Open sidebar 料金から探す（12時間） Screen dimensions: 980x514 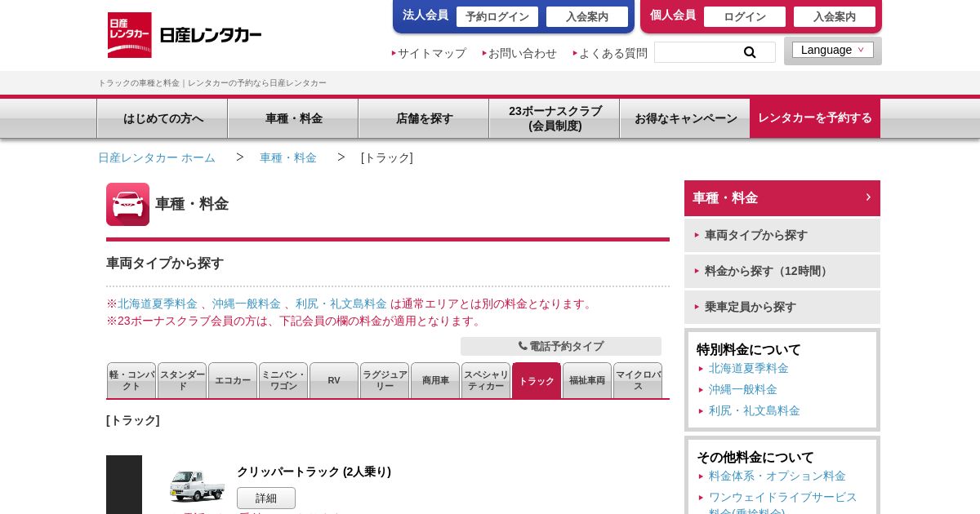coord(782,271)
